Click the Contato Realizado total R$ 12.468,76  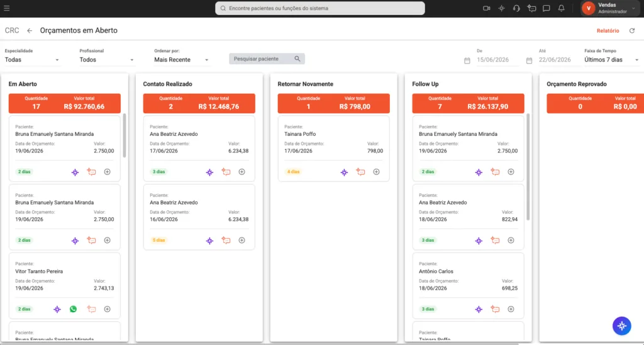pyautogui.click(x=218, y=107)
